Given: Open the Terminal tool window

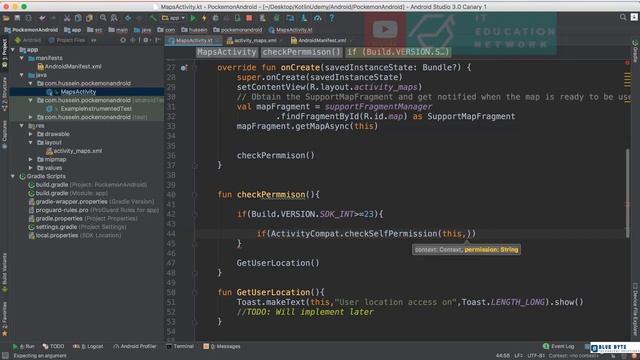Looking at the screenshot, I should click(180, 347).
